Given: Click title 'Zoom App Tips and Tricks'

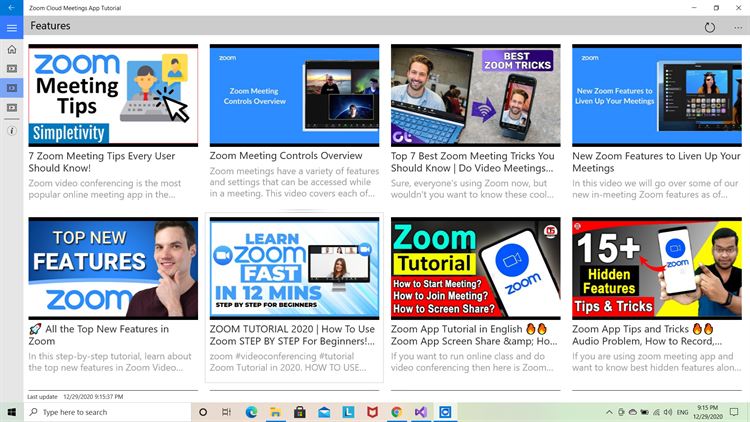Looking at the screenshot, I should point(647,335).
